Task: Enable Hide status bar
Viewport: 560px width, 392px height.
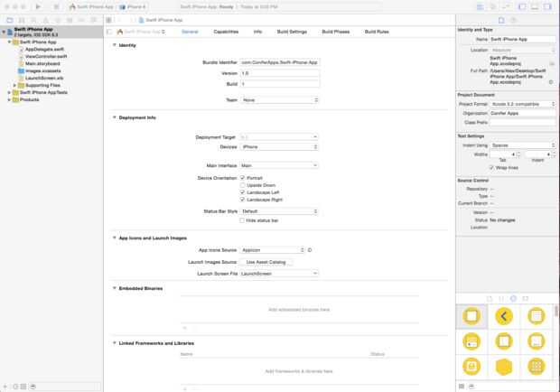Action: click(242, 220)
